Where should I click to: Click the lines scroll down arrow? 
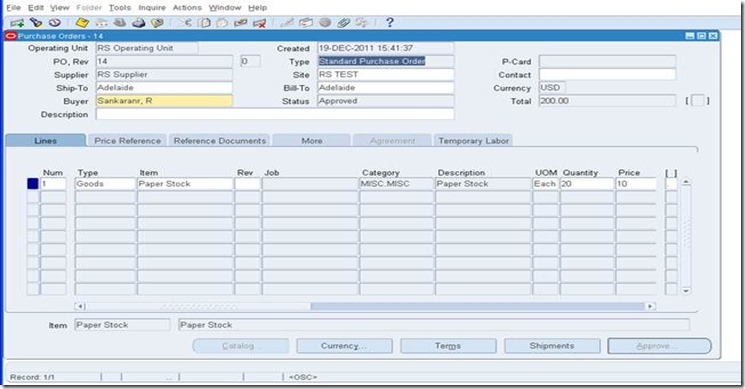coord(686,291)
